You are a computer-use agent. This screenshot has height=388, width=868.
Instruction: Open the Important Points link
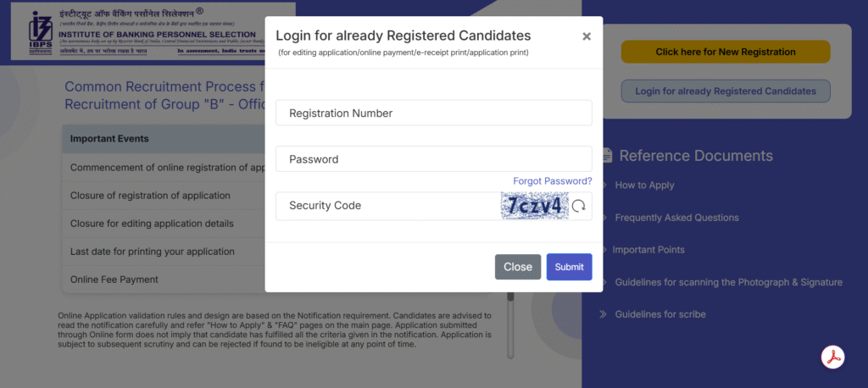tap(649, 250)
